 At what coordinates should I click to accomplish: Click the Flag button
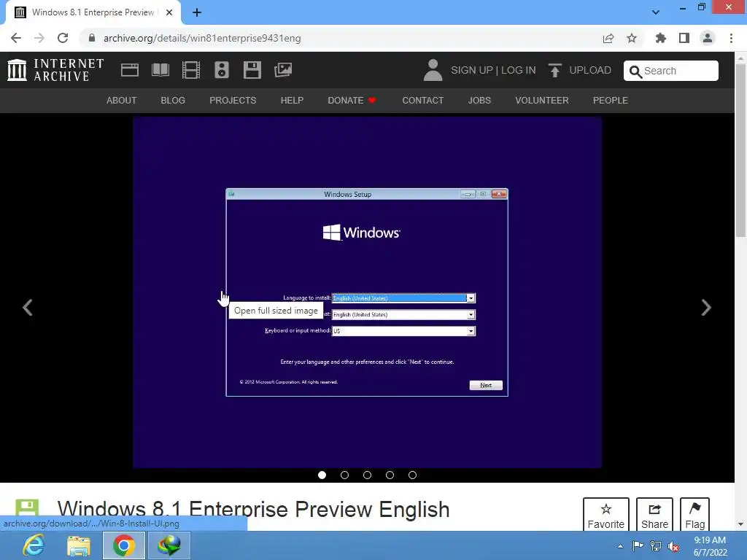point(695,516)
